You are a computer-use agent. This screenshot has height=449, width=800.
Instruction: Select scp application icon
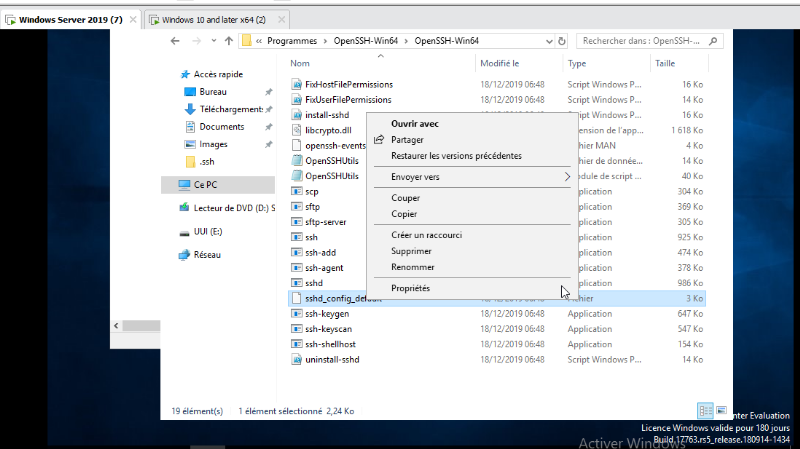(x=296, y=191)
